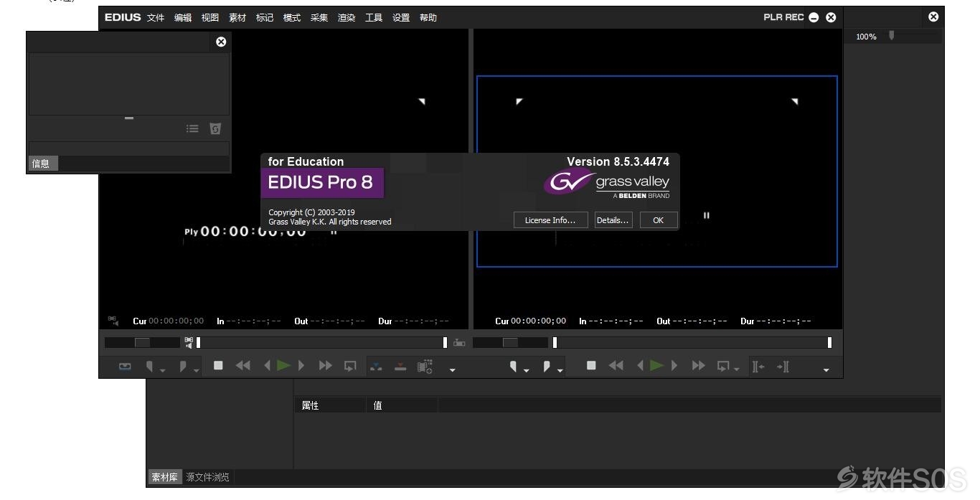Open the 标记 menu
This screenshot has height=500, width=980.
(x=265, y=18)
